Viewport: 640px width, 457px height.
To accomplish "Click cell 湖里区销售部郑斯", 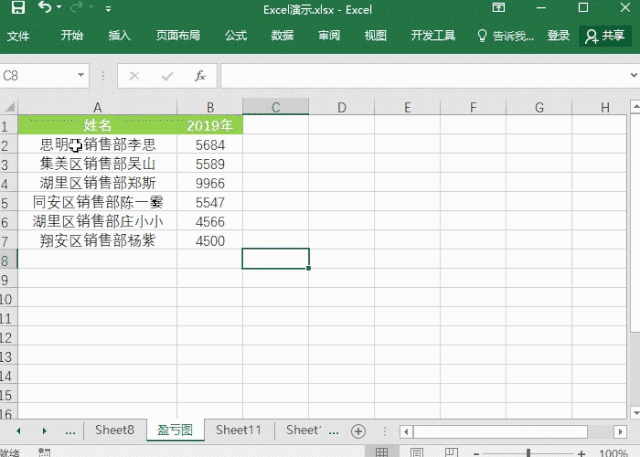I will pos(97,183).
